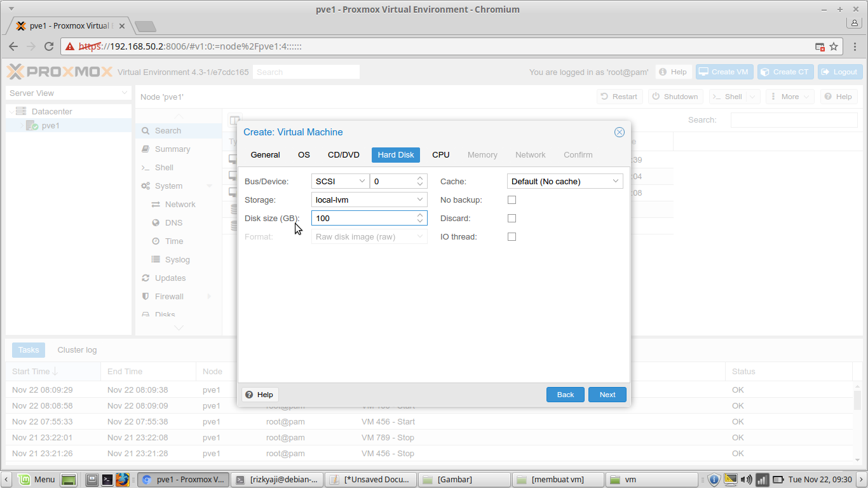868x488 pixels.
Task: Enable the Discard checkbox
Action: click(x=512, y=219)
